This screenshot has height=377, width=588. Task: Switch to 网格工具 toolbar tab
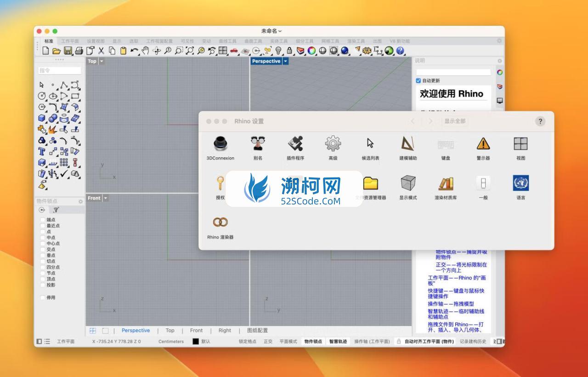tap(330, 41)
